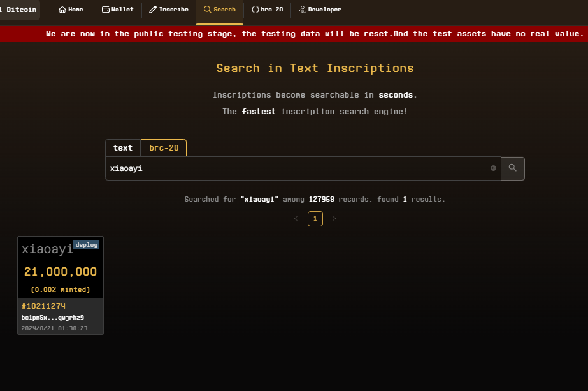Open the Developer navigation item
Image resolution: width=588 pixels, height=391 pixels.
tap(320, 10)
